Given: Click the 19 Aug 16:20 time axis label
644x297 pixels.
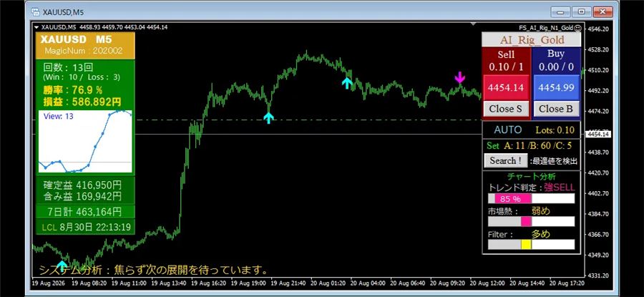Looking at the screenshot, I should (210, 283).
